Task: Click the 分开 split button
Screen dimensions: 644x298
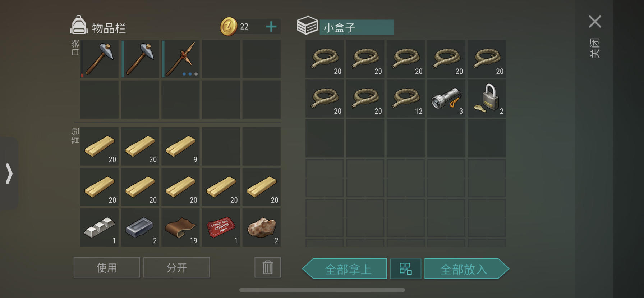Action: pos(176,267)
